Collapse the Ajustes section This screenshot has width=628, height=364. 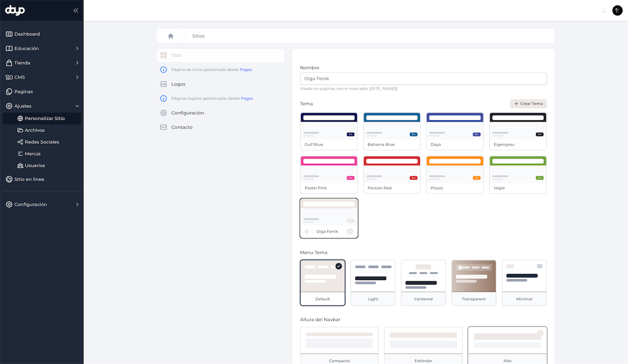point(77,106)
